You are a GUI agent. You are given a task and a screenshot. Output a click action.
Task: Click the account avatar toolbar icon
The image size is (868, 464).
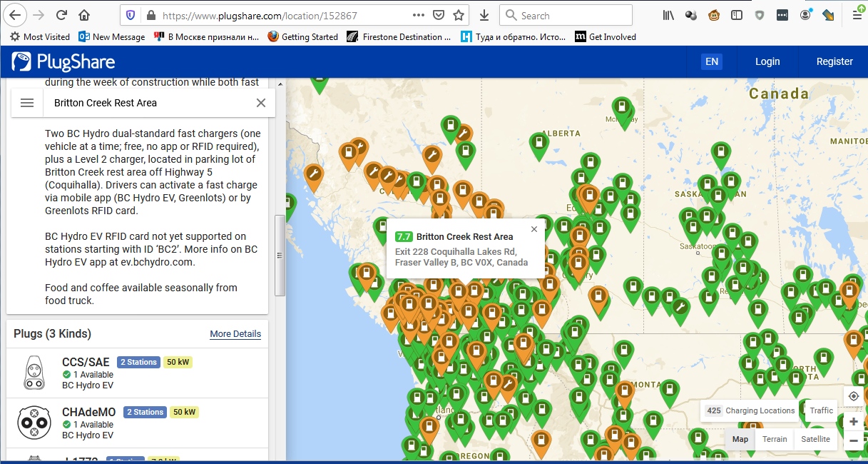tap(805, 15)
